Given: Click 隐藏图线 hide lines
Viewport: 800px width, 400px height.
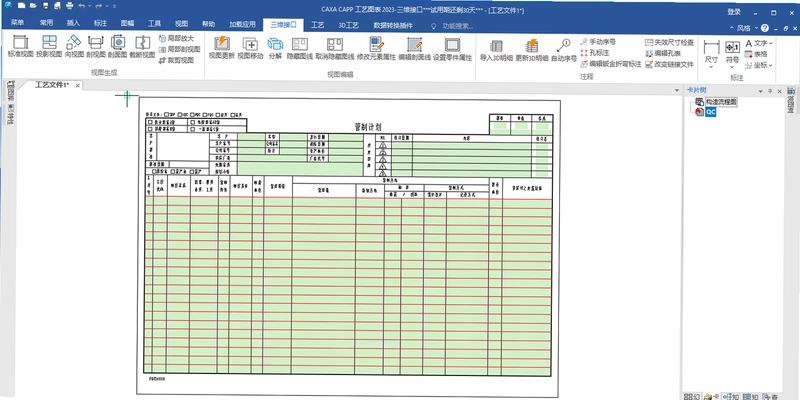Looking at the screenshot, I should (299, 48).
